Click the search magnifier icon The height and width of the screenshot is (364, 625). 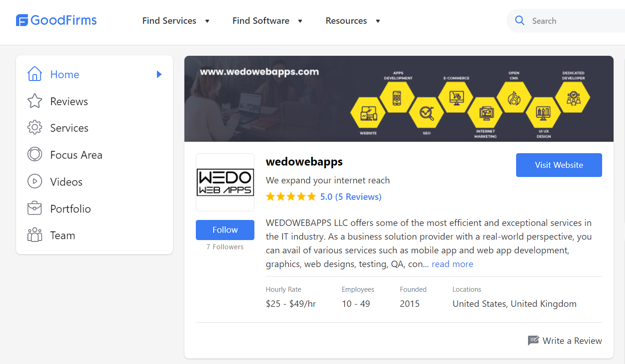click(520, 21)
